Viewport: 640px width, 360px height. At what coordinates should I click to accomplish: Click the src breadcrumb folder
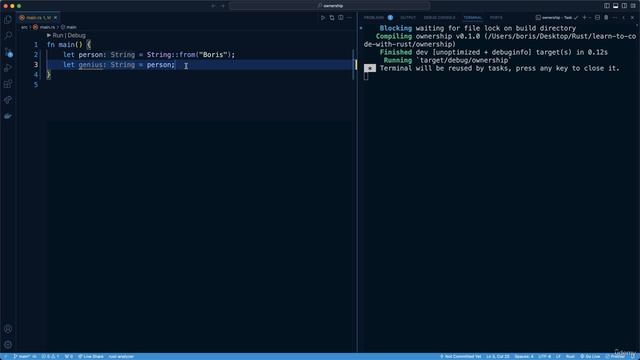(x=24, y=27)
